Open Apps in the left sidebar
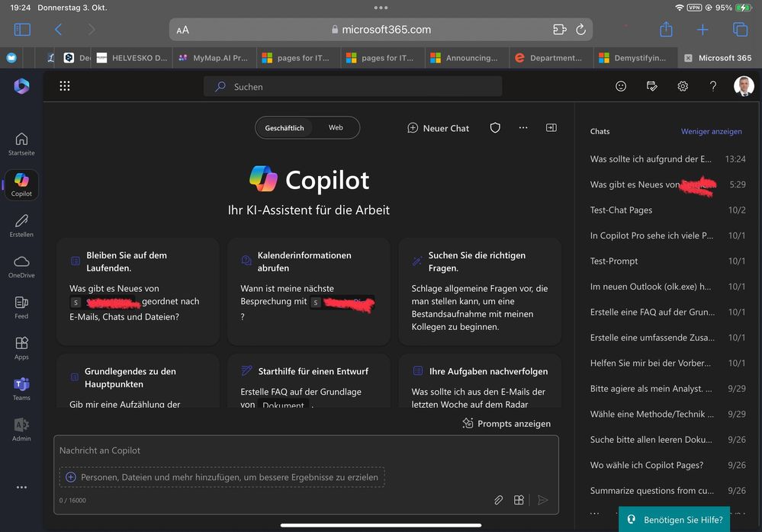This screenshot has height=532, width=762. [x=21, y=348]
